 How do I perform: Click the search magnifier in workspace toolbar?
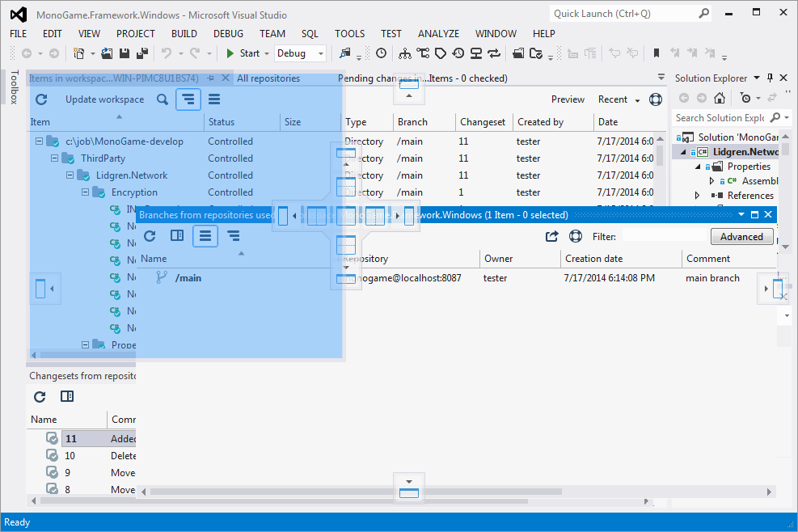[163, 99]
